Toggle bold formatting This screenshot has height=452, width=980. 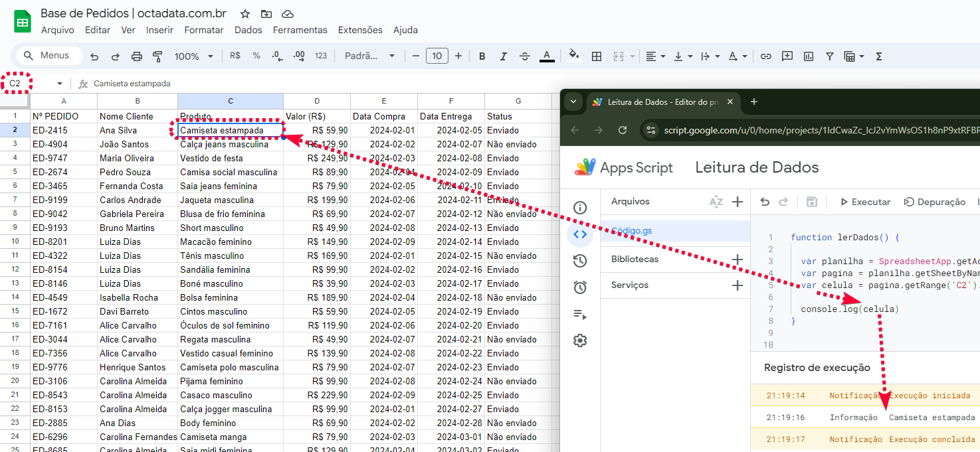coord(482,56)
